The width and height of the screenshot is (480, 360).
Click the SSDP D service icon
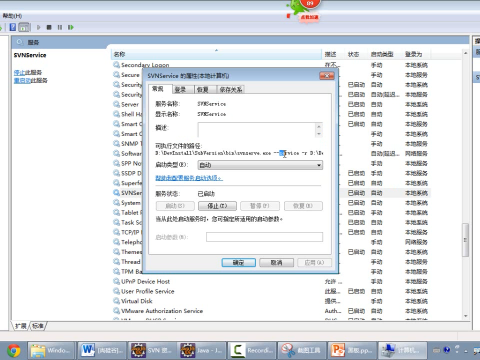[116, 173]
